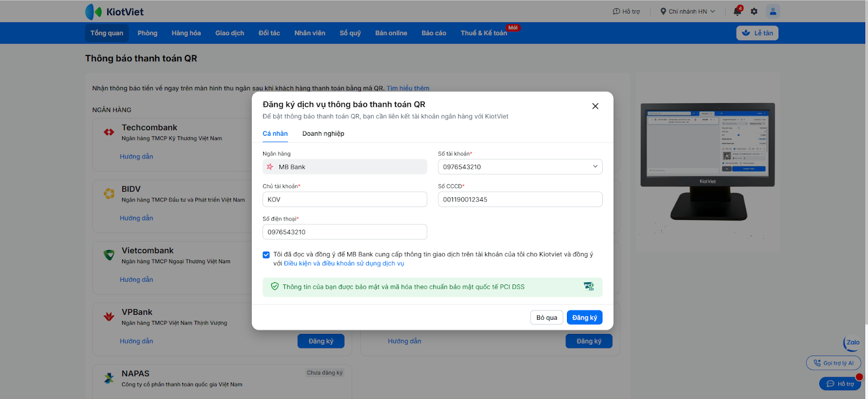Image resolution: width=868 pixels, height=399 pixels.
Task: Switch to the Doanh nghiệp tab
Action: 323,134
